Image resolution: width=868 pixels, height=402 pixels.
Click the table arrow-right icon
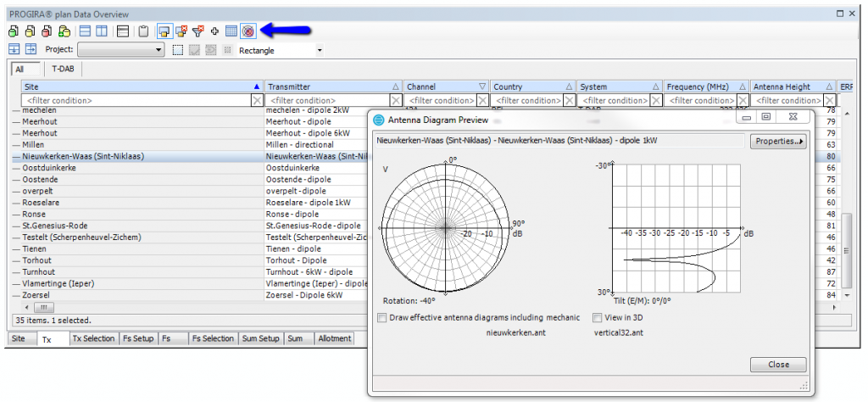[31, 49]
